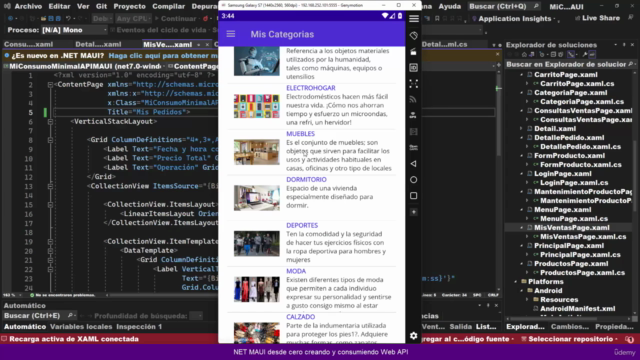640x360 pixels.
Task: Open the ELECTROHOGAR category title
Action: click(x=311, y=88)
